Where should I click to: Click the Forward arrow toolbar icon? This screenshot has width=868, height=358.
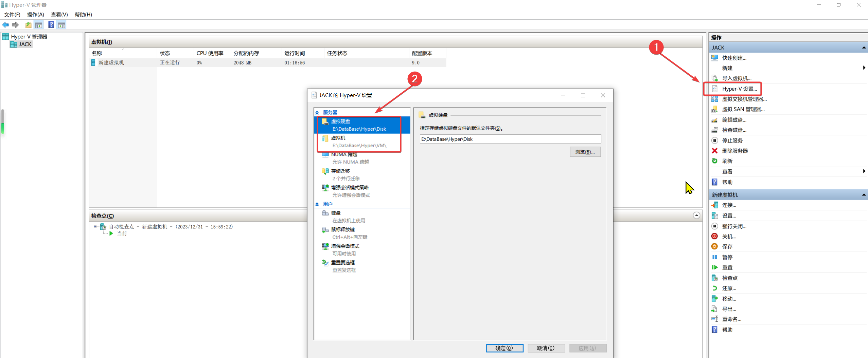[15, 25]
